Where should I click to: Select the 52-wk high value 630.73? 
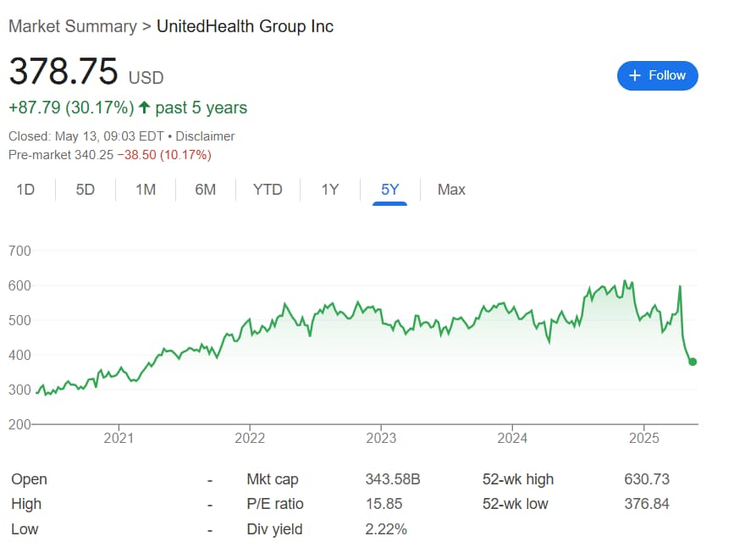pos(648,479)
